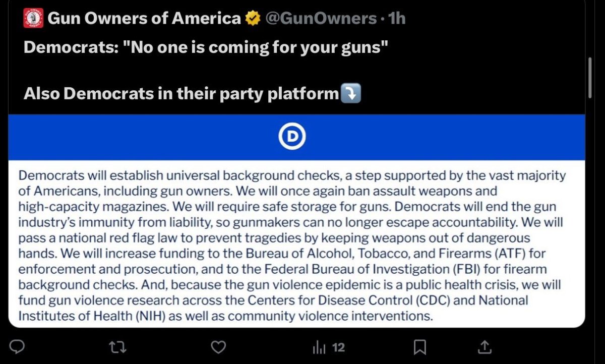Click the gold verified checkmark badge
Viewport: 605px width, 364px height.
[253, 19]
